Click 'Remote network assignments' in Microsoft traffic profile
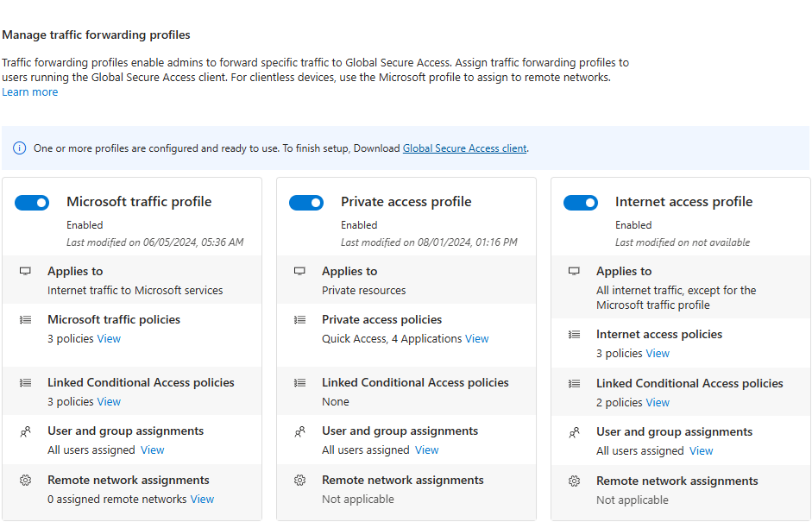Viewport: 812px width, 522px height. pyautogui.click(x=129, y=480)
